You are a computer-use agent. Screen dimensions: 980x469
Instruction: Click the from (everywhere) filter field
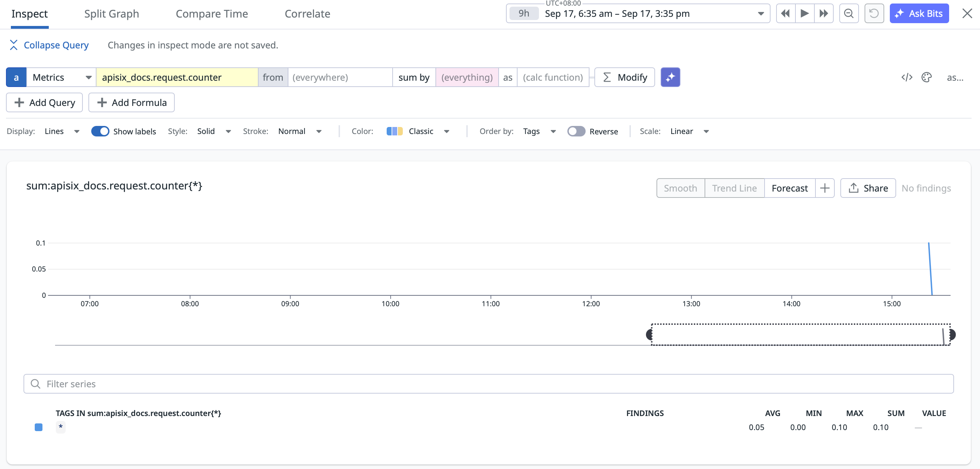point(340,77)
